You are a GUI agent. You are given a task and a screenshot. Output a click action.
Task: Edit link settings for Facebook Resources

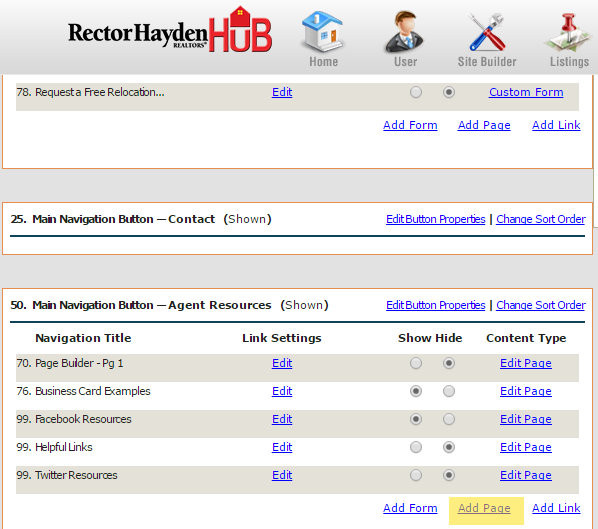click(x=282, y=419)
